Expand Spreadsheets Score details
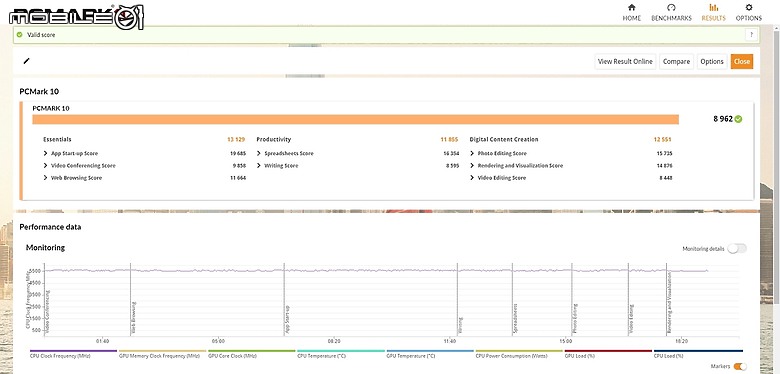780x374 pixels. coord(259,154)
